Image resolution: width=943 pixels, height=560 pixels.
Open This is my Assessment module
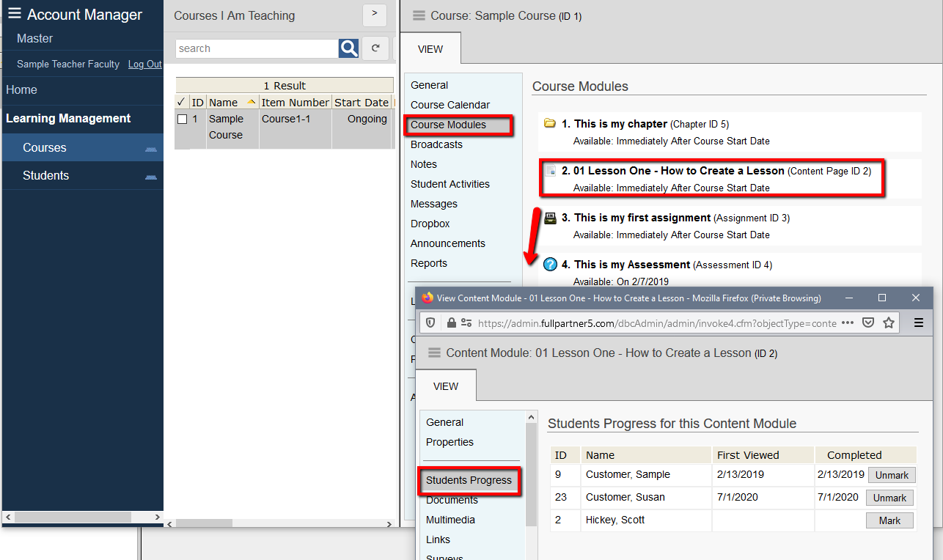tap(632, 265)
